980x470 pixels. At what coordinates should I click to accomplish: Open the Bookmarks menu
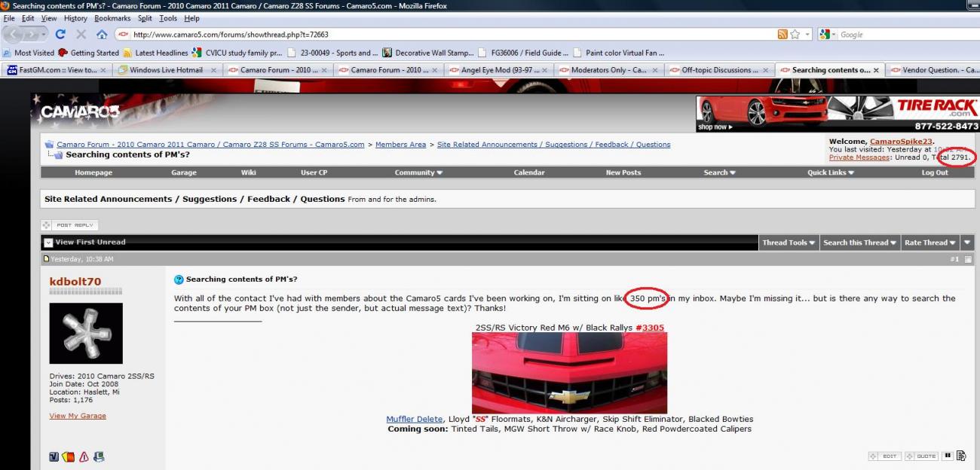point(112,18)
